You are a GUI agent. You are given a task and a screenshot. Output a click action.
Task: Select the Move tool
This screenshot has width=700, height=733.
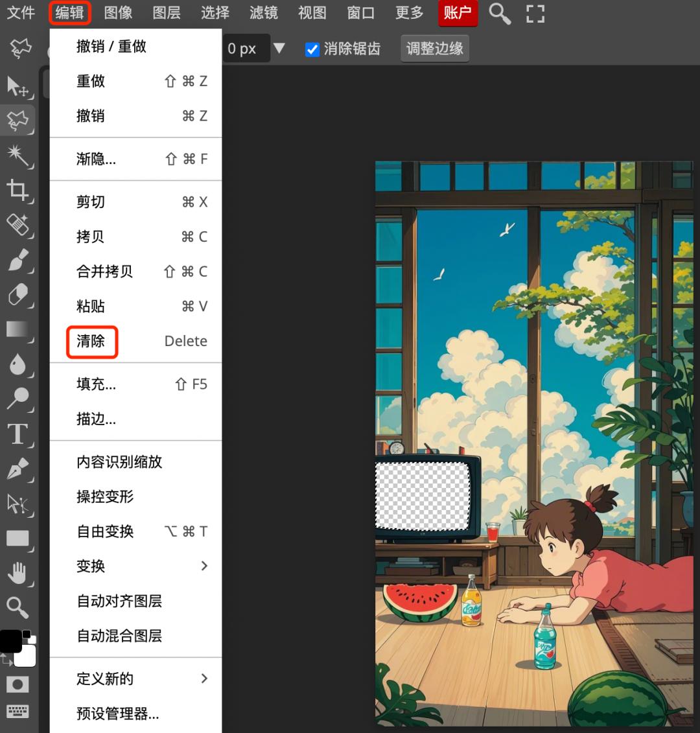[17, 87]
